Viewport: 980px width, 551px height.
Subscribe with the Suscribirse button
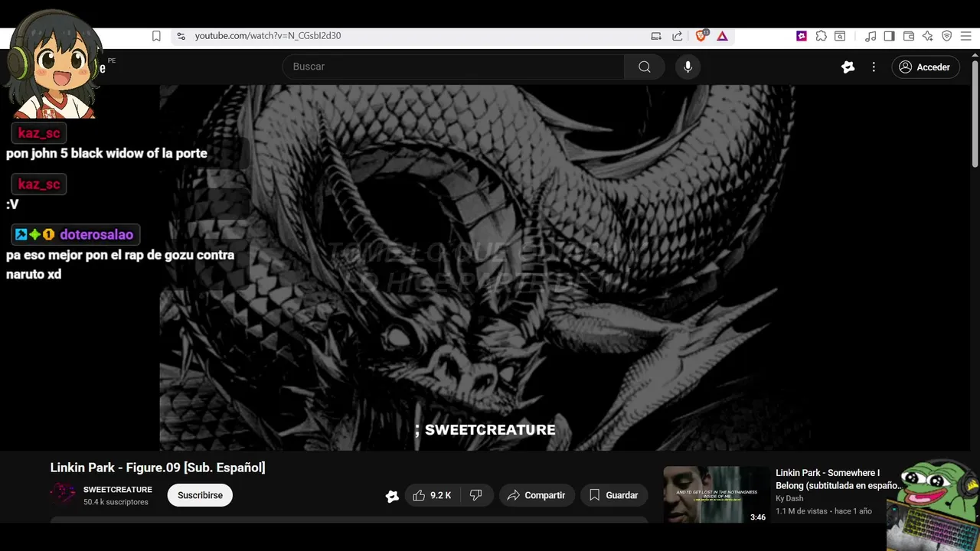pyautogui.click(x=200, y=495)
